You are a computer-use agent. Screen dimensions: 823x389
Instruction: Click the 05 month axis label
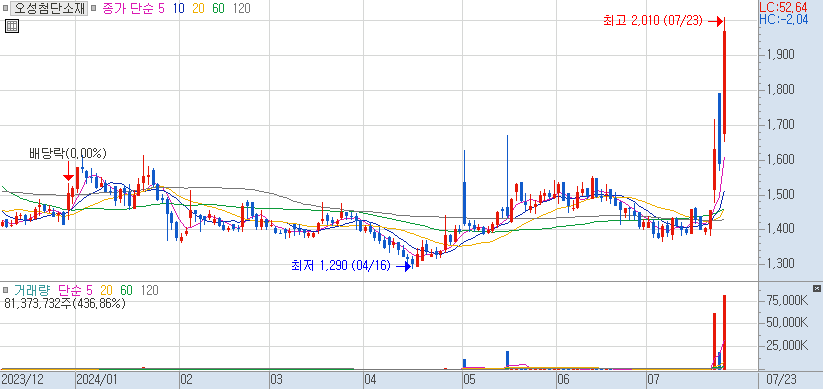pos(469,379)
